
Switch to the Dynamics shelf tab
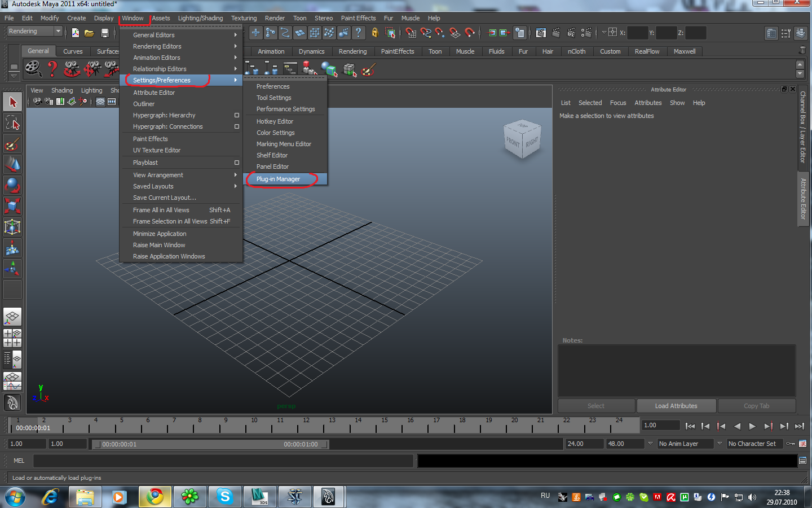[312, 51]
